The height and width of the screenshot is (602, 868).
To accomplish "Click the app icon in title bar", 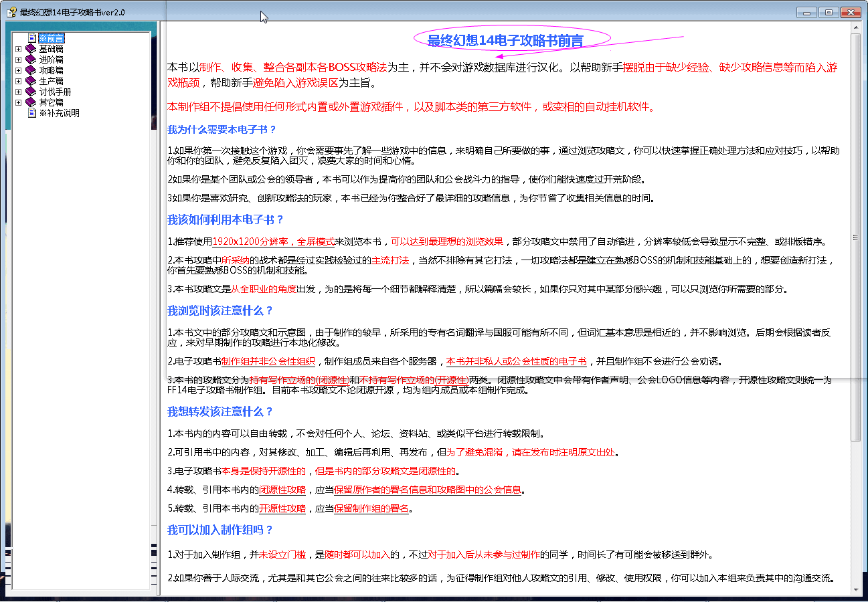I will (11, 12).
